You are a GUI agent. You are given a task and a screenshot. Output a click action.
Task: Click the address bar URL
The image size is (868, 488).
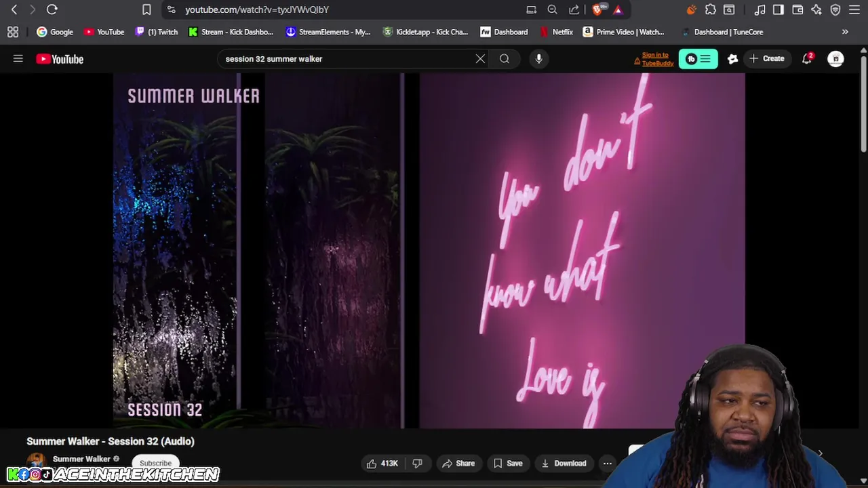257,9
